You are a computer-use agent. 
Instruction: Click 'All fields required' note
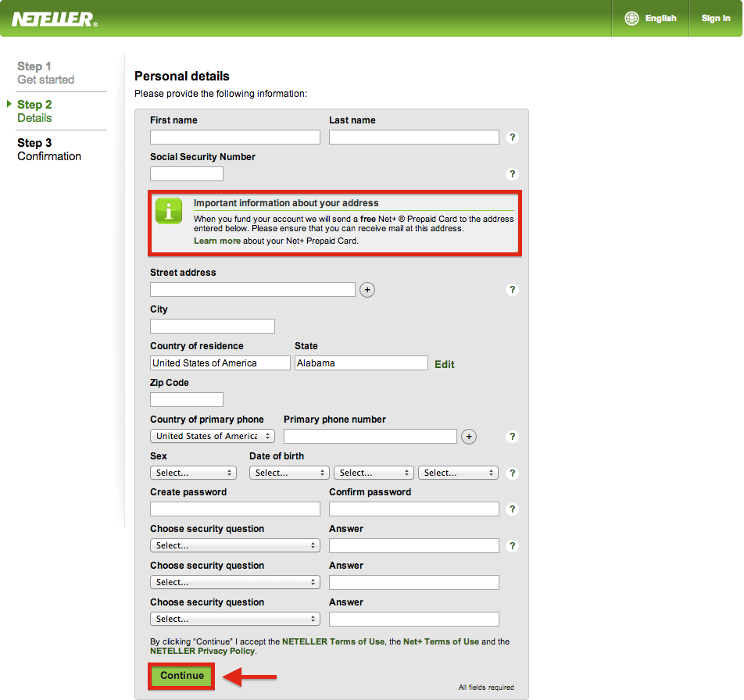486,687
